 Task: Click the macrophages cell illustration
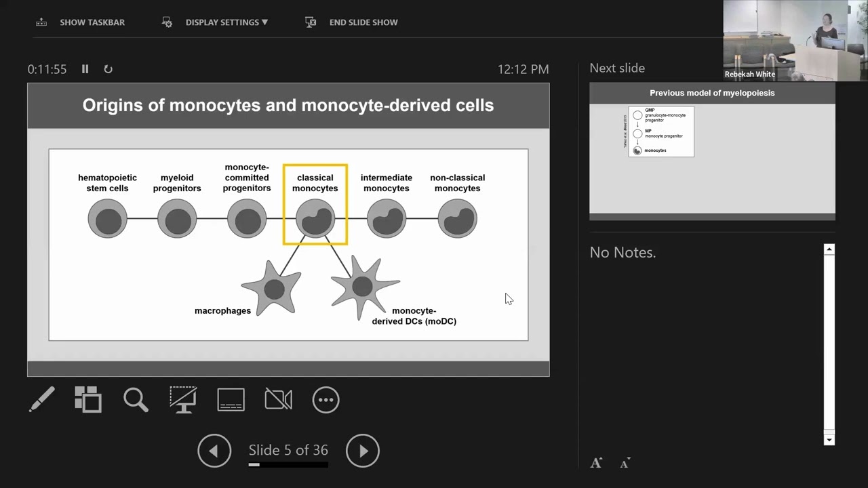tap(272, 287)
